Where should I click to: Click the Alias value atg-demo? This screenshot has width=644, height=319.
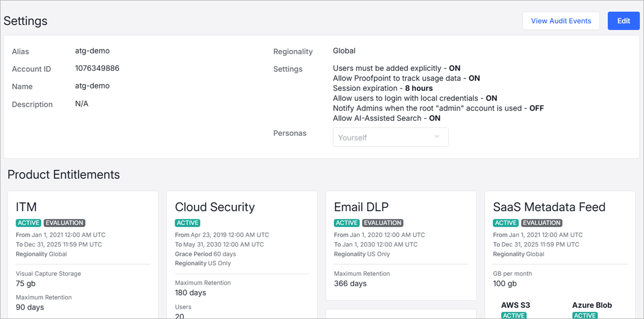click(x=92, y=51)
